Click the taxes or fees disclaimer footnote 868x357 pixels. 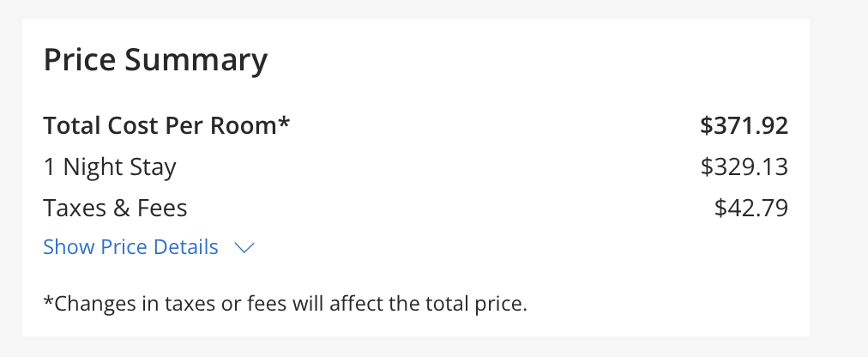tap(285, 303)
